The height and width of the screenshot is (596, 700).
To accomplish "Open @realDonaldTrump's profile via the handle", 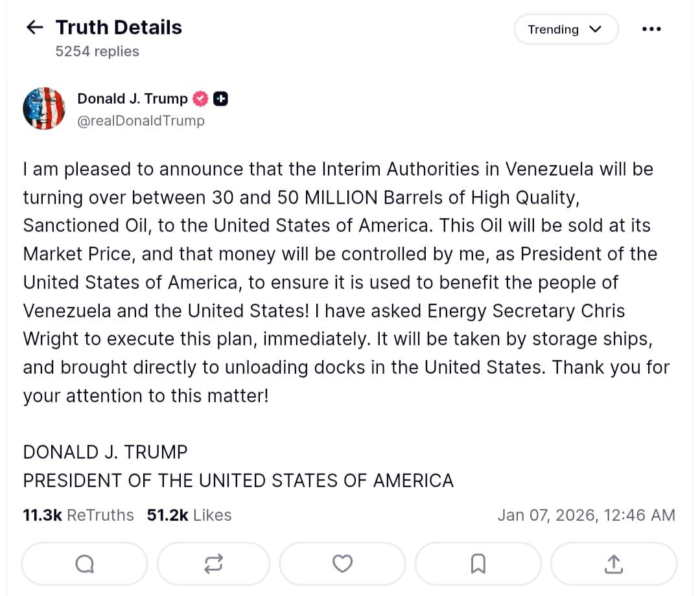I will click(x=141, y=120).
